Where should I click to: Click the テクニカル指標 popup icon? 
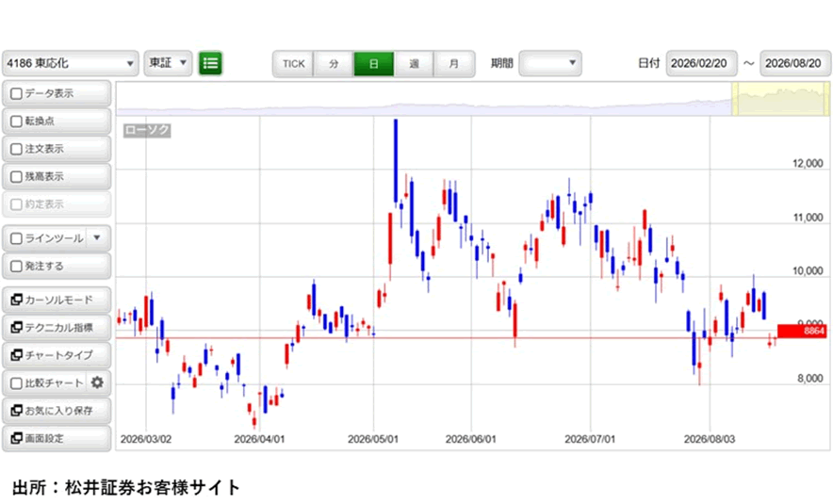(x=16, y=327)
